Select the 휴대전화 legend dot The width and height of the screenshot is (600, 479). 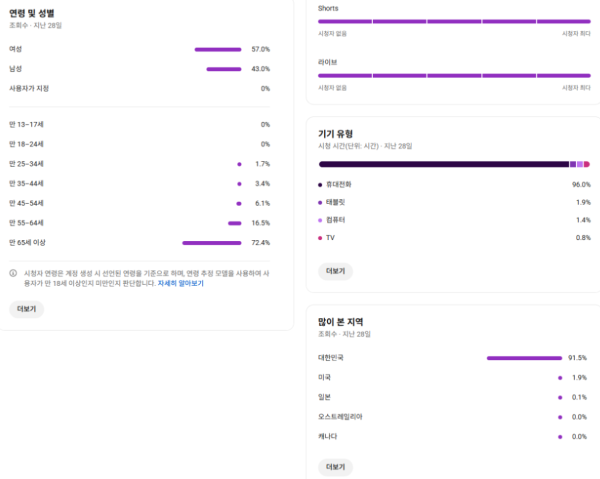[x=320, y=185]
